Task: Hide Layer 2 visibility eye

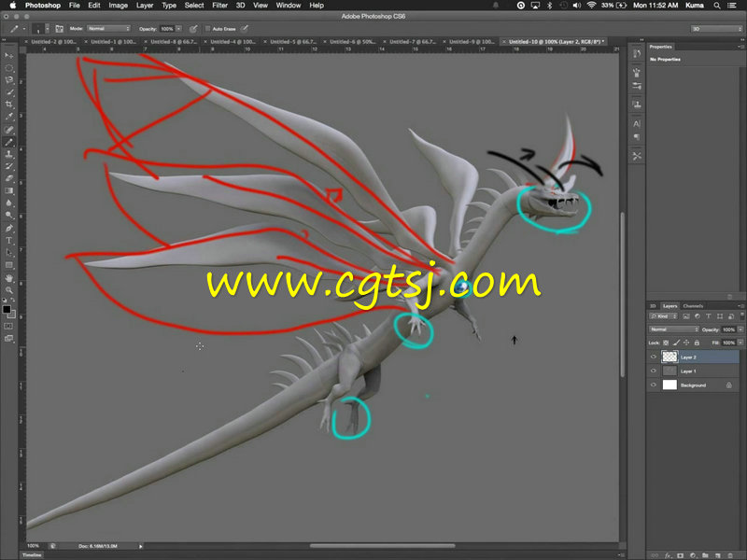Action: click(x=654, y=357)
